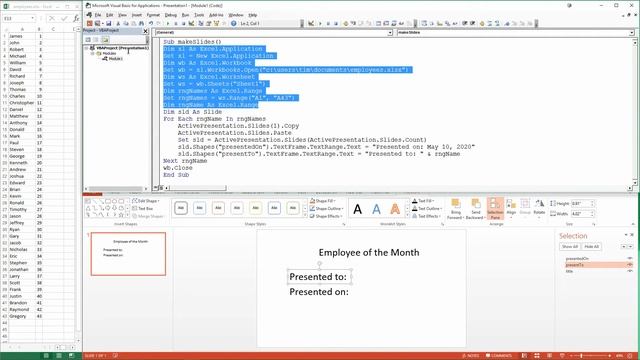Toggle visibility of title shape
The height and width of the screenshot is (360, 640).
630,271
